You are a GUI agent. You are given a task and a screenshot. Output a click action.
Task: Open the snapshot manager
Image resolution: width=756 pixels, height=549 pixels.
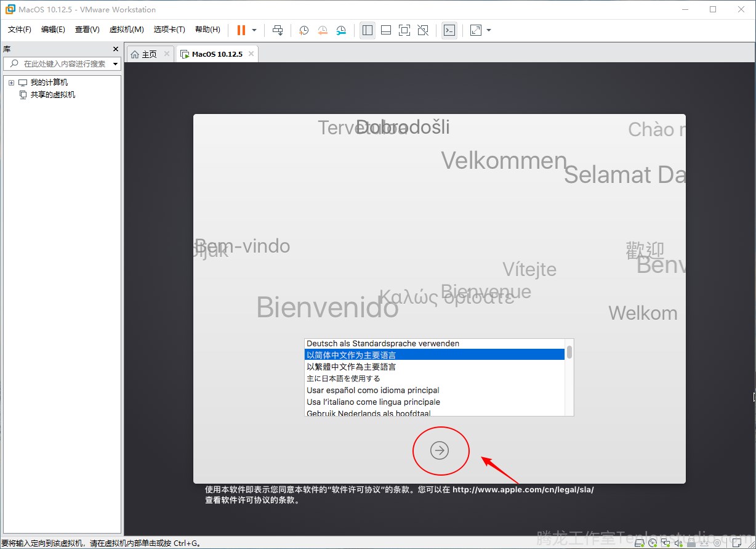click(341, 30)
